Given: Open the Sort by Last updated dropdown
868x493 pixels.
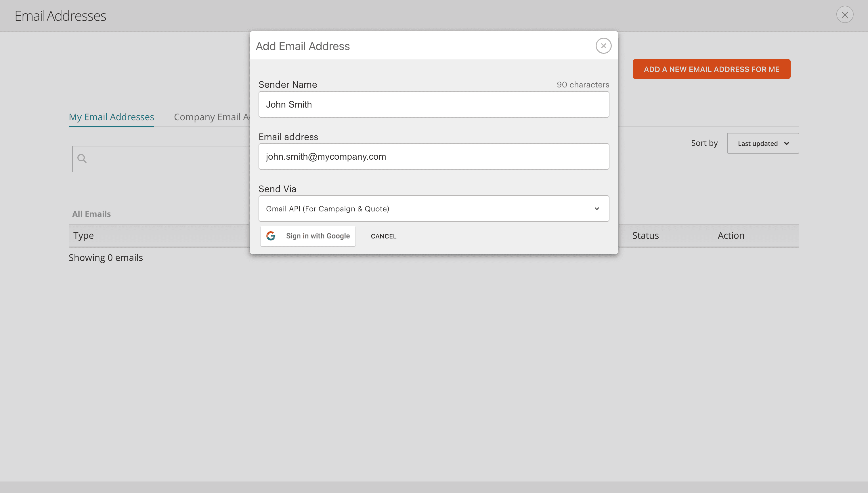Looking at the screenshot, I should (762, 143).
